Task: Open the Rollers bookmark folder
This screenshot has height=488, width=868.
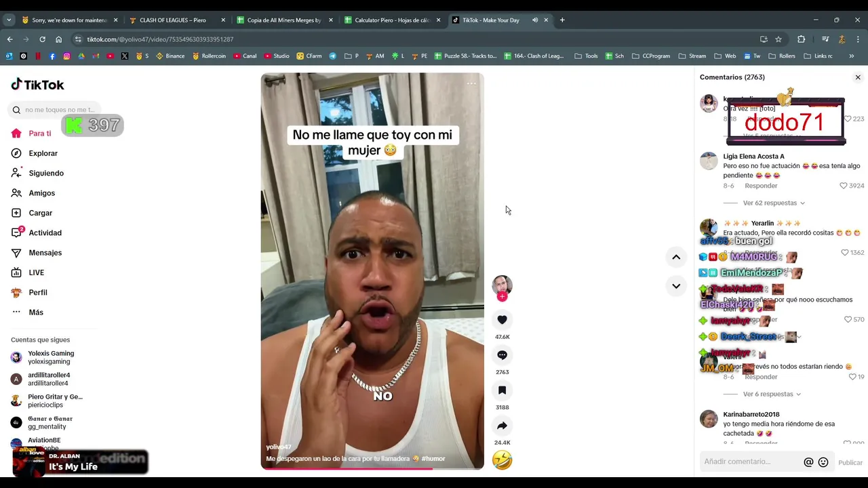Action: (x=781, y=56)
